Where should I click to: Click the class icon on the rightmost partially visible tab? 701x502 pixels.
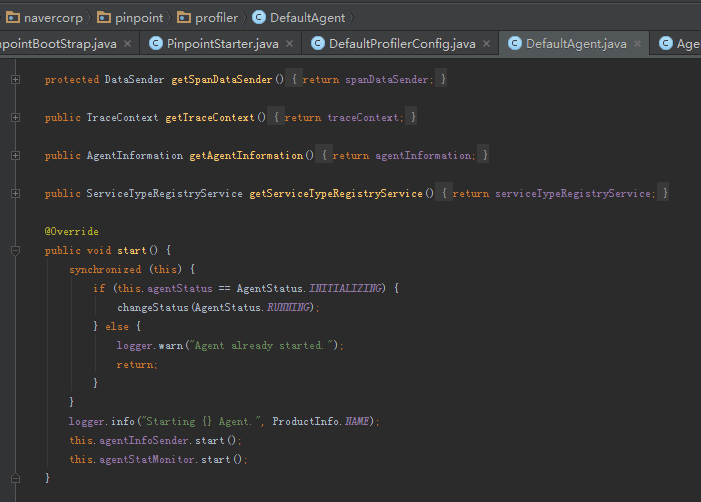pos(666,44)
